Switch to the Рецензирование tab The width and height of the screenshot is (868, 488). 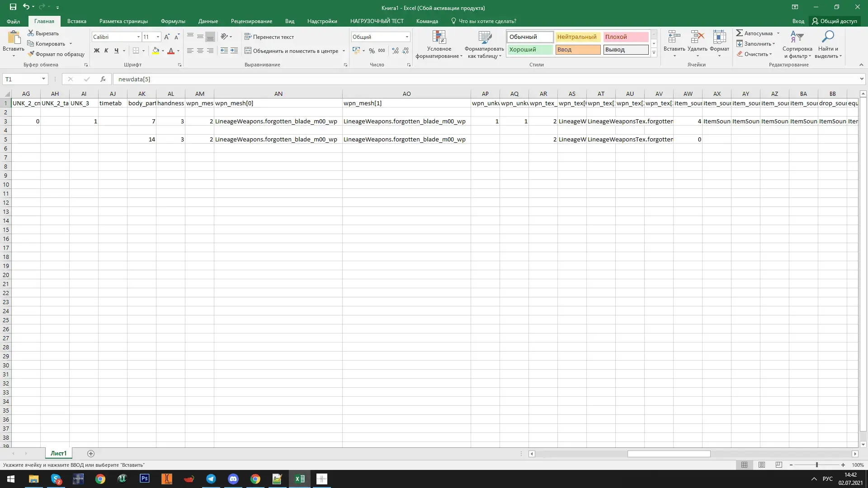click(x=251, y=21)
